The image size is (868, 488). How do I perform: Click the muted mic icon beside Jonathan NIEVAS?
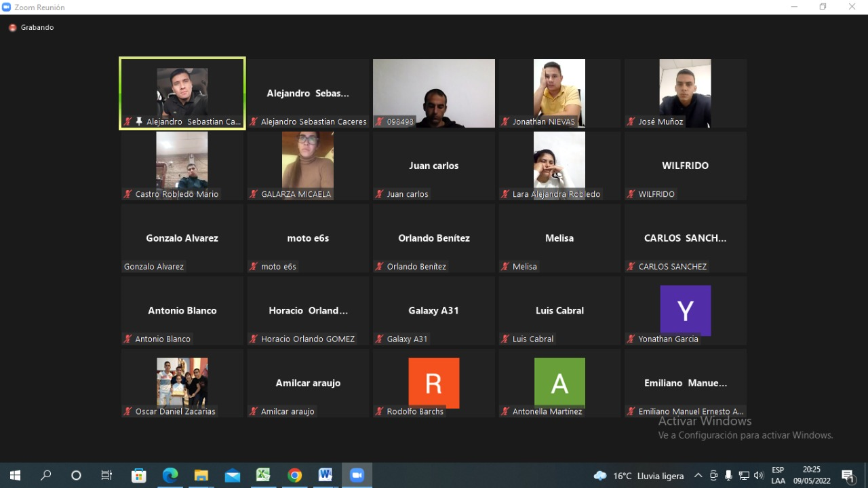pos(505,122)
